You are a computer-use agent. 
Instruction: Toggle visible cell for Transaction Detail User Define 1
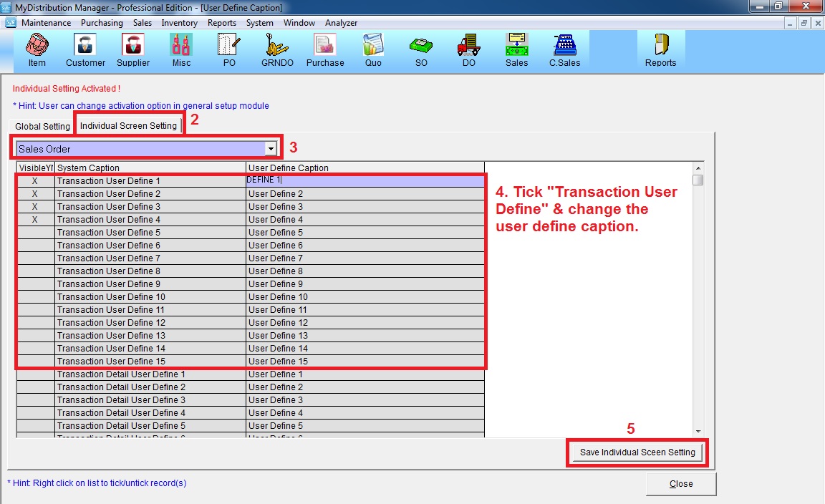point(34,374)
